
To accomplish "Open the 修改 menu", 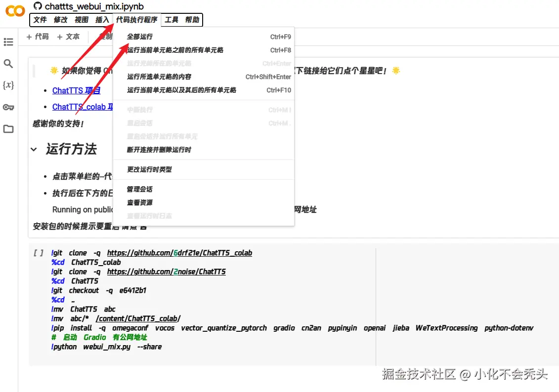I will point(61,20).
